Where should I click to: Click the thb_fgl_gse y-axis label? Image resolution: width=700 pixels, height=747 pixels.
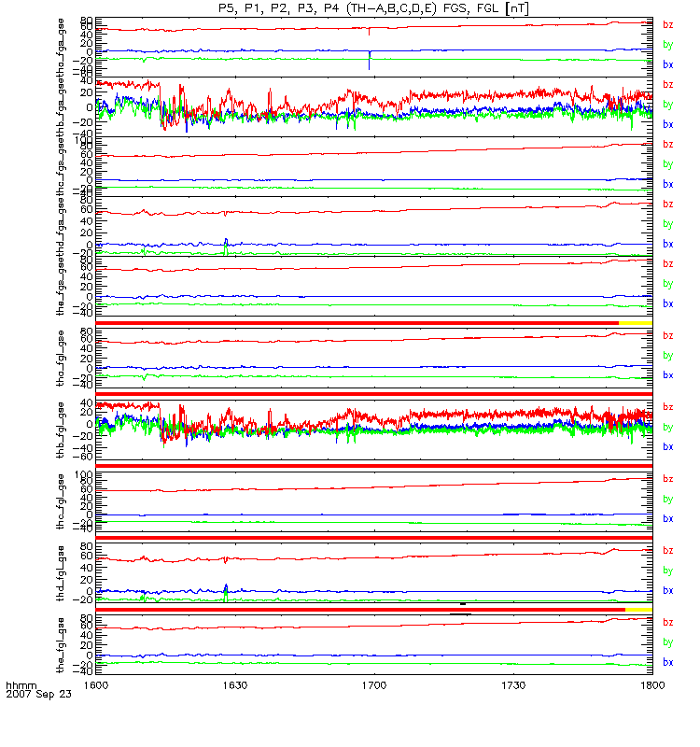click(61, 430)
